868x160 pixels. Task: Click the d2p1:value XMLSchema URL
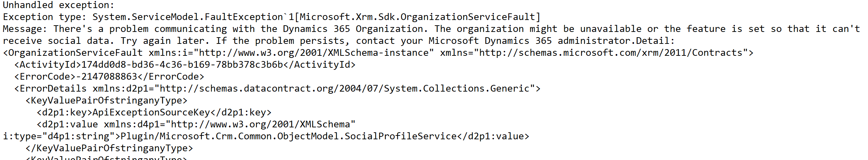point(260,124)
